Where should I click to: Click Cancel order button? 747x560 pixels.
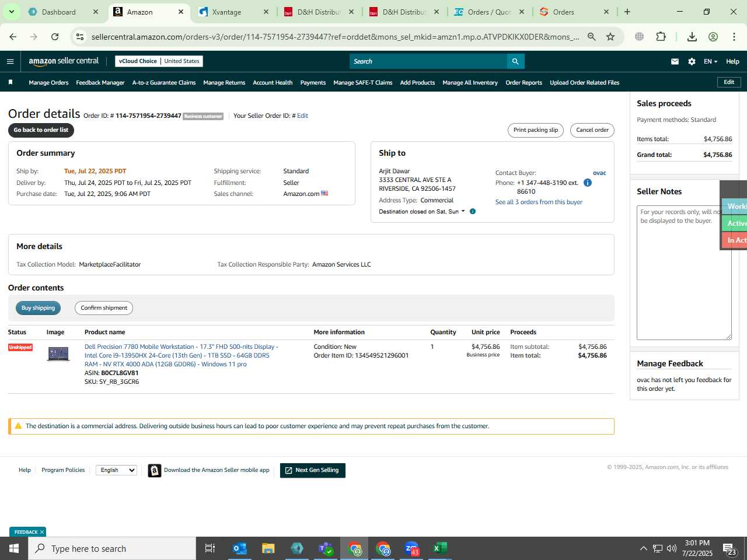tap(592, 130)
